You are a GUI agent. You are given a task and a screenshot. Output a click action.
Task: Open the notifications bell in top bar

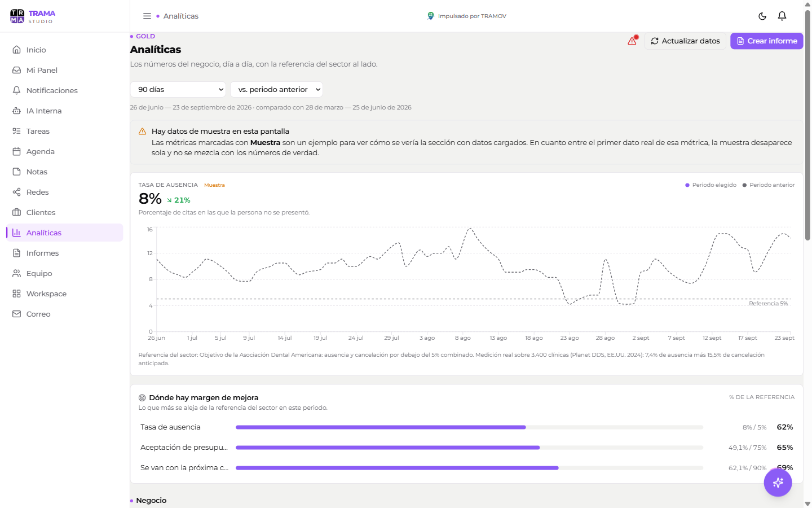coord(782,16)
